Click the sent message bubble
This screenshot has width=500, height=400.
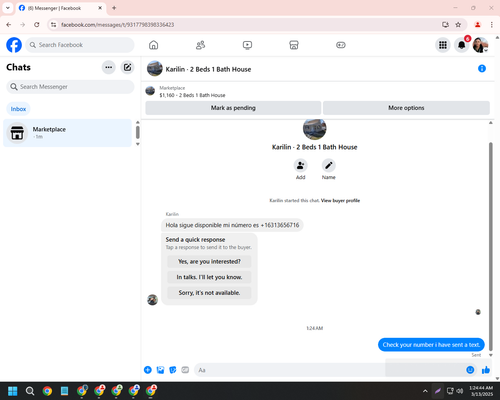click(x=431, y=345)
